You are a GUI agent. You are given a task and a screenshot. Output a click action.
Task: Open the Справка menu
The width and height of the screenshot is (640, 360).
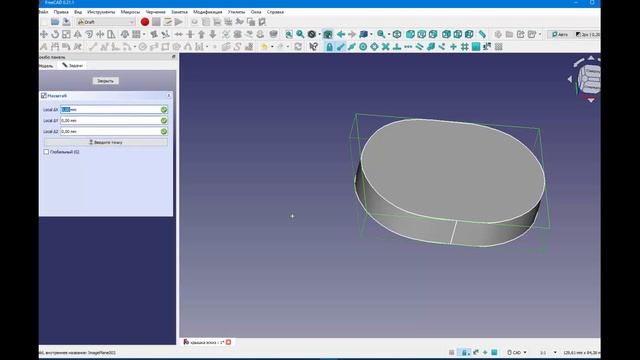click(x=276, y=12)
